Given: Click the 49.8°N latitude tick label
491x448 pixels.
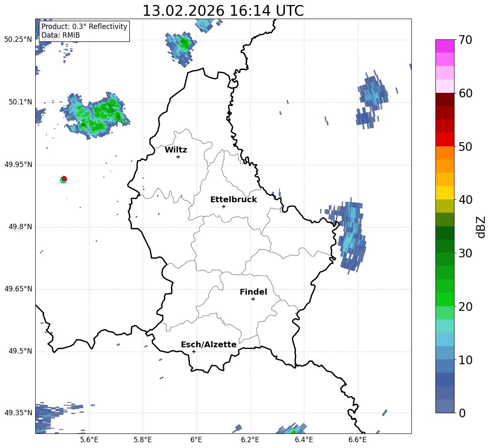Looking at the screenshot, I should click(x=20, y=227).
